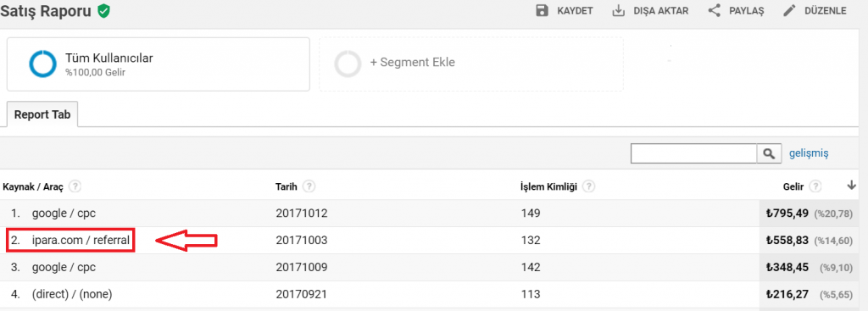This screenshot has height=311, width=868.
Task: Click the green verified shield icon
Action: tap(103, 10)
